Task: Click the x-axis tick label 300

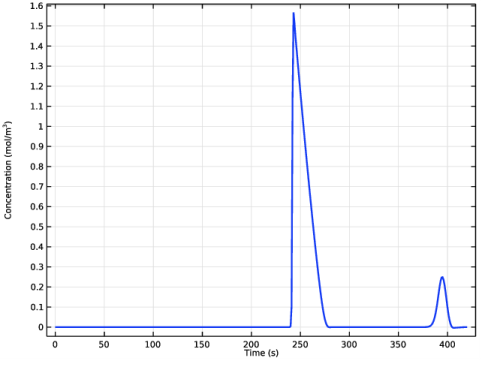Action: 349,345
